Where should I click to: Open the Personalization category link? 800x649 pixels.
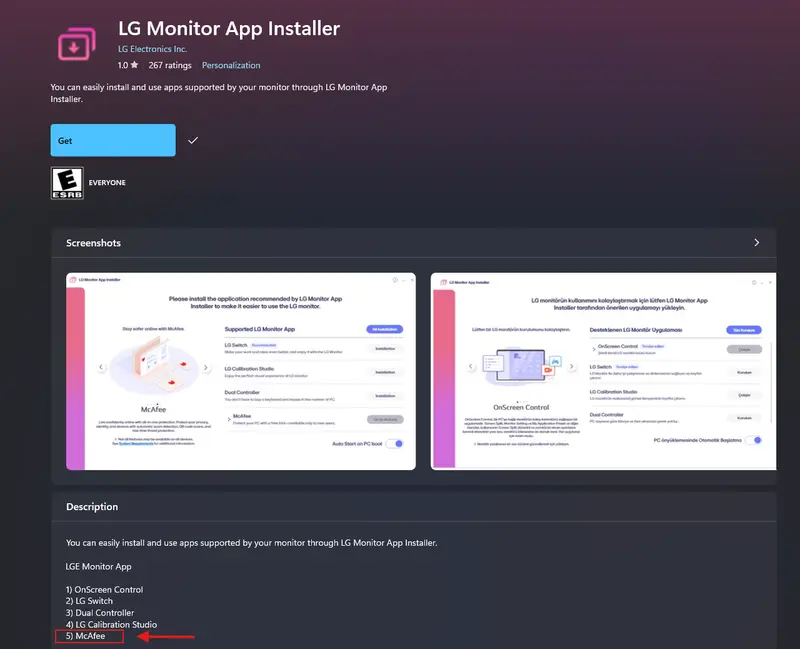point(231,65)
